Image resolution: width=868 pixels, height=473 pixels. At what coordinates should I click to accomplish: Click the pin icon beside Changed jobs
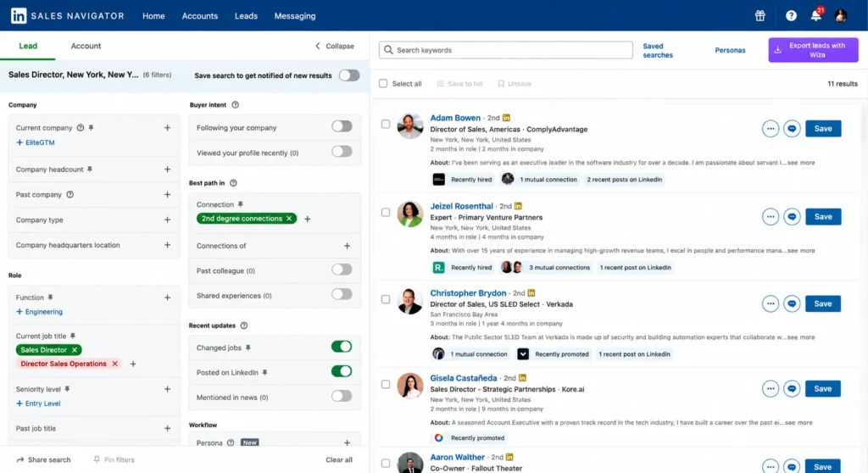pos(248,348)
